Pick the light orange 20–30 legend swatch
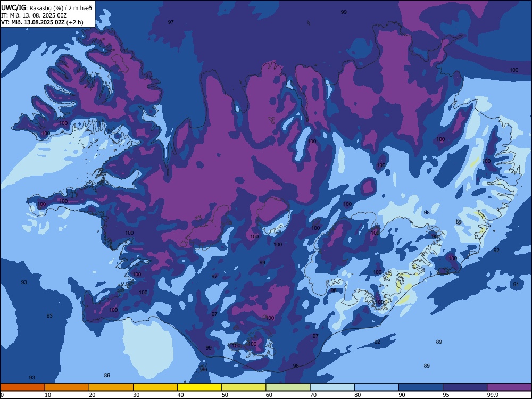Viewport: 532px width, 399px height. [111, 387]
